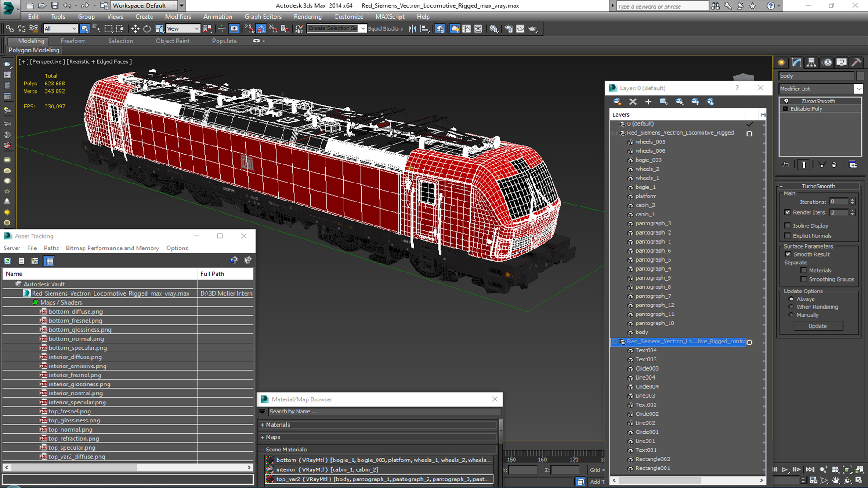Click Pin Stack icon under modifier stack

[786, 164]
